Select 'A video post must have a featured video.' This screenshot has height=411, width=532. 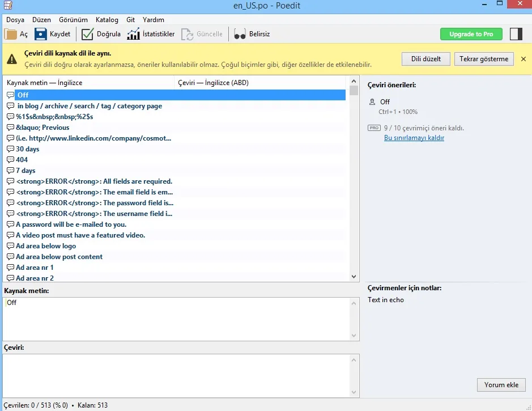[176, 235]
